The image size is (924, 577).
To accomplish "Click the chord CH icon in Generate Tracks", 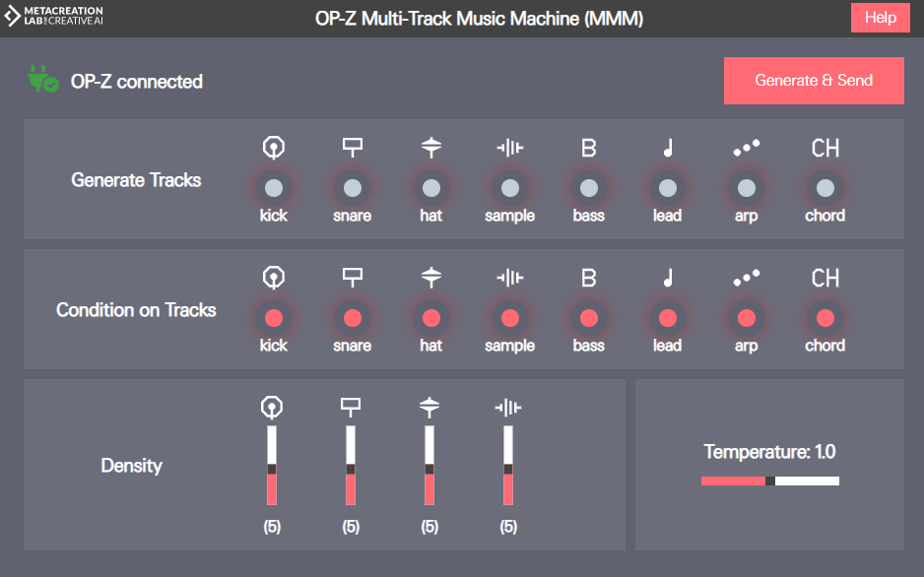I will (825, 148).
